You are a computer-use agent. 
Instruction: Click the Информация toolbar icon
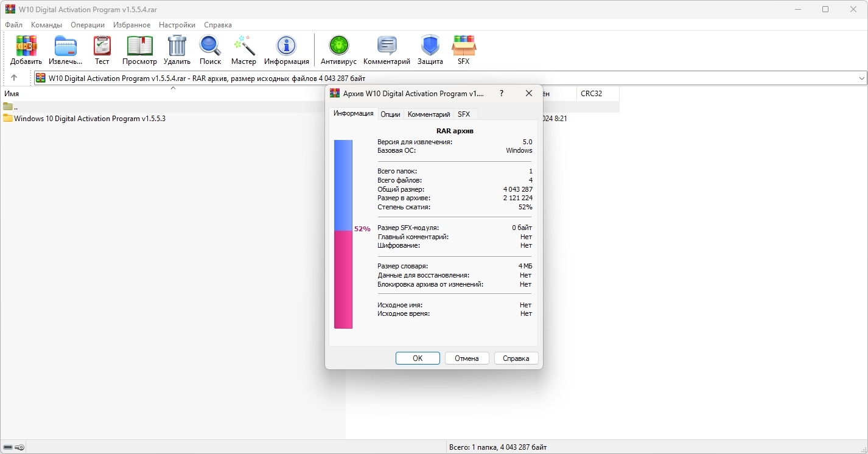point(286,46)
